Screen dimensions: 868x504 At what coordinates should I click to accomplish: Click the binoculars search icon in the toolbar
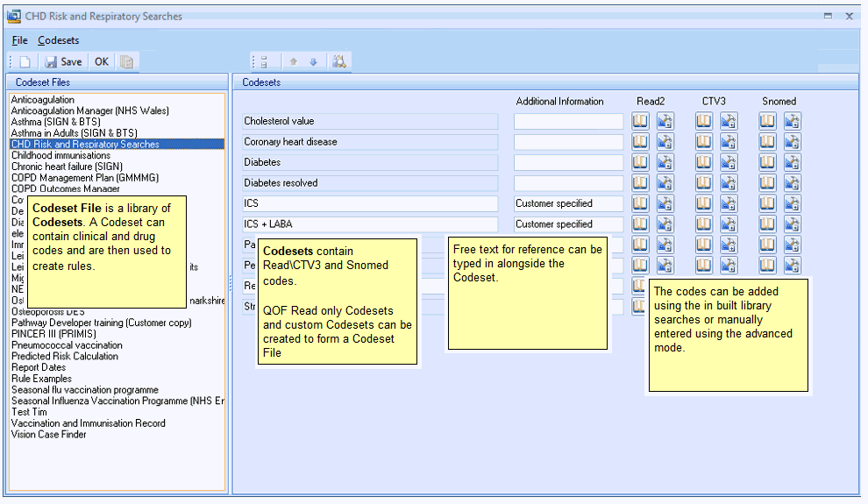(339, 61)
